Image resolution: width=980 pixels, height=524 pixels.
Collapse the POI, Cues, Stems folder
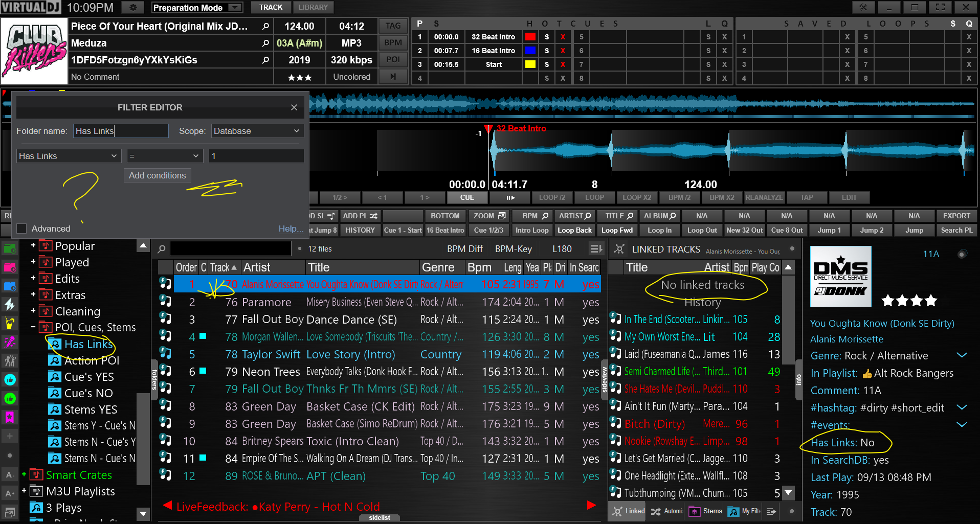tap(33, 327)
